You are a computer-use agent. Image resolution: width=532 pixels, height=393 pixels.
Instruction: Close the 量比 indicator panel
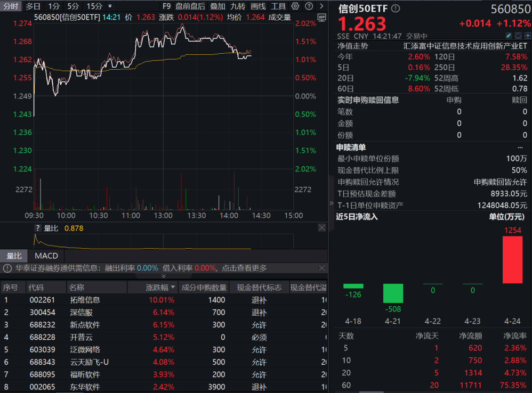[322, 228]
